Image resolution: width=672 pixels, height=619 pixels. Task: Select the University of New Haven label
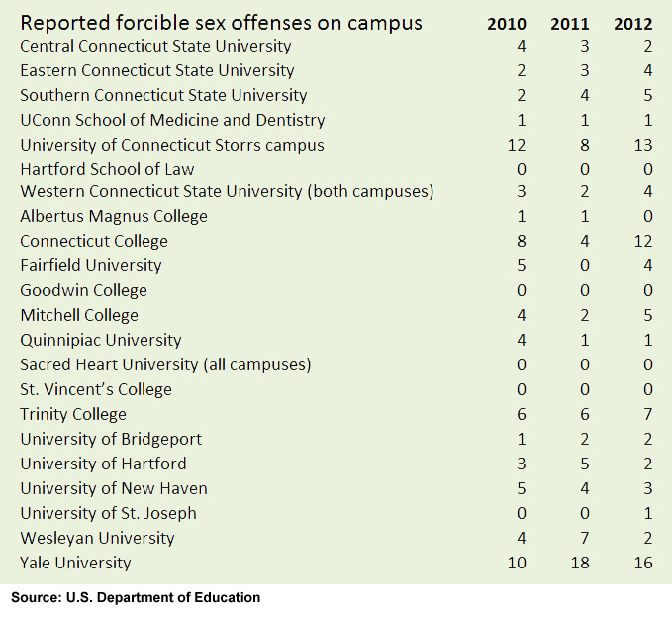coord(114,488)
